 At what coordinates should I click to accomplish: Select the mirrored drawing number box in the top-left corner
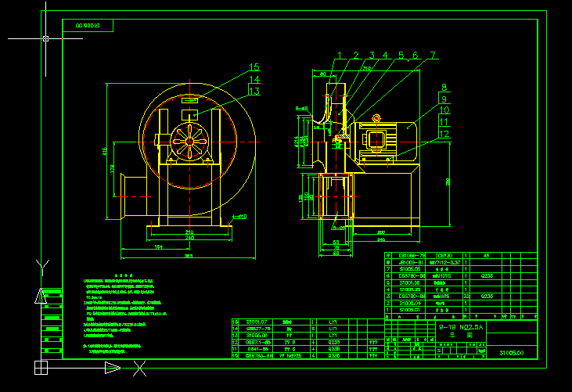(x=88, y=26)
